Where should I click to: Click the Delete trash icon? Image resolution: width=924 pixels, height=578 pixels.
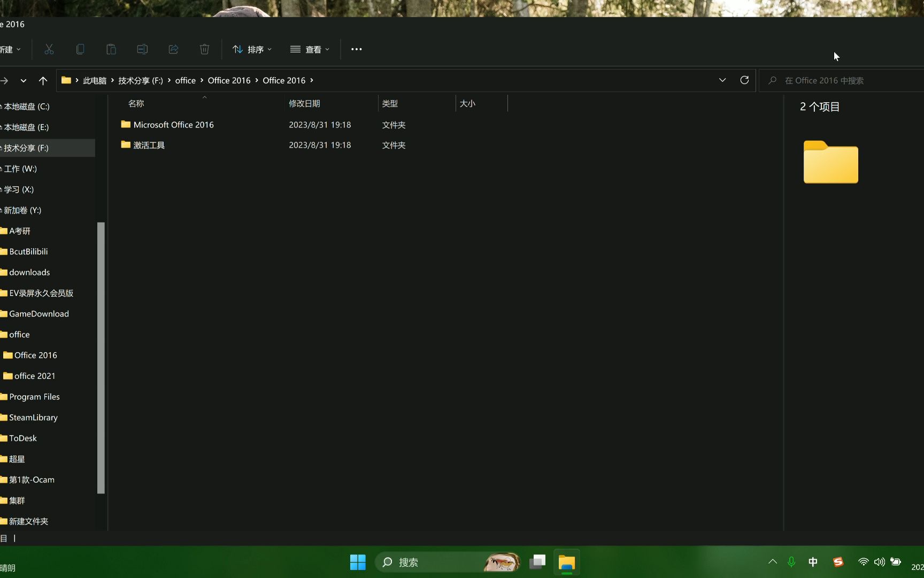pyautogui.click(x=204, y=49)
